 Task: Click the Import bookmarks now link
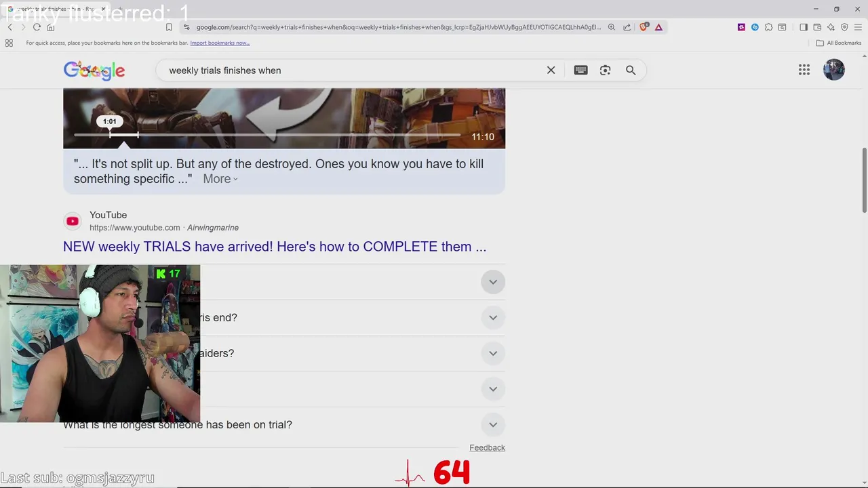pyautogui.click(x=220, y=43)
